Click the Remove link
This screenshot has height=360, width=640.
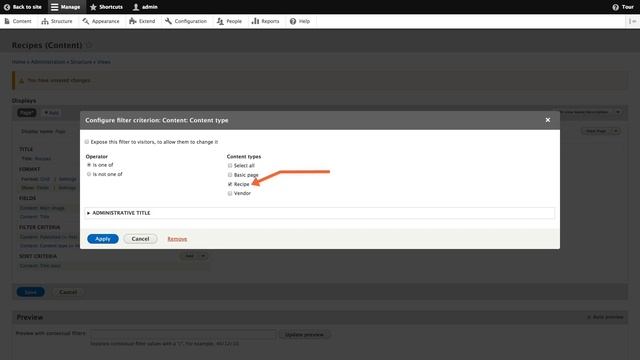(x=177, y=239)
